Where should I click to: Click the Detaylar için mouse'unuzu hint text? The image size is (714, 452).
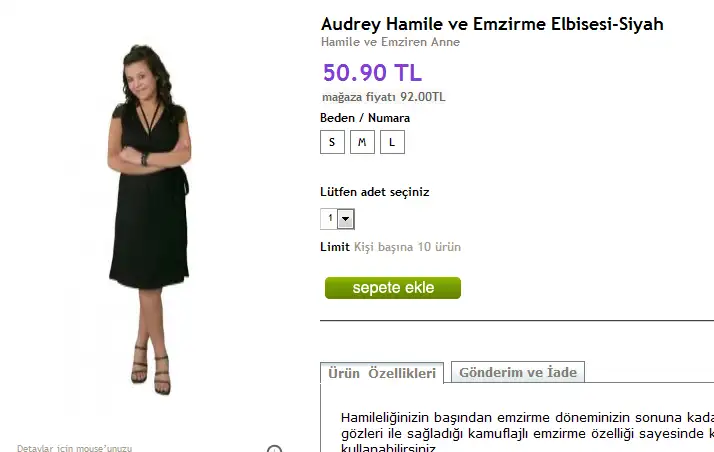click(75, 448)
